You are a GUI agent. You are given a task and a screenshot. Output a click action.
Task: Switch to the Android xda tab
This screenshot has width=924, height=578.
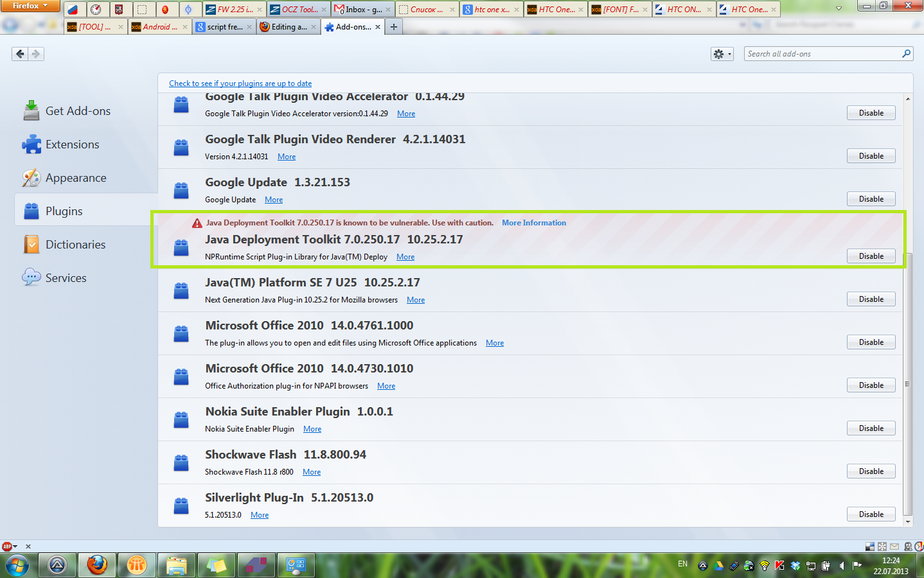pos(159,26)
